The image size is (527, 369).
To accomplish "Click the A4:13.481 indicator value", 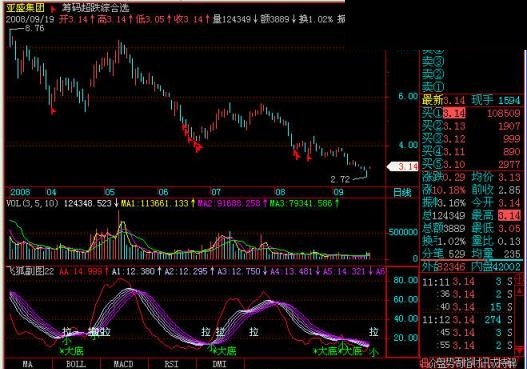I will (293, 271).
